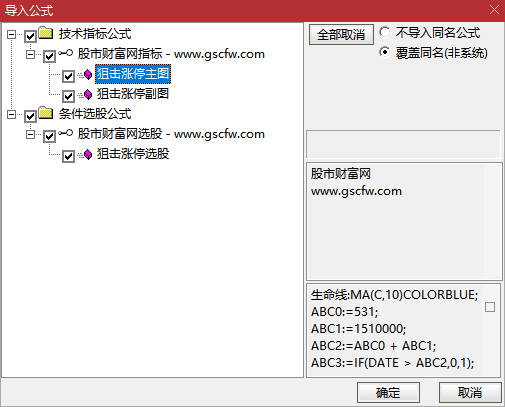Image resolution: width=505 pixels, height=407 pixels.
Task: Click the magenta diamond icon of 狙击涨停主图
Action: click(88, 74)
